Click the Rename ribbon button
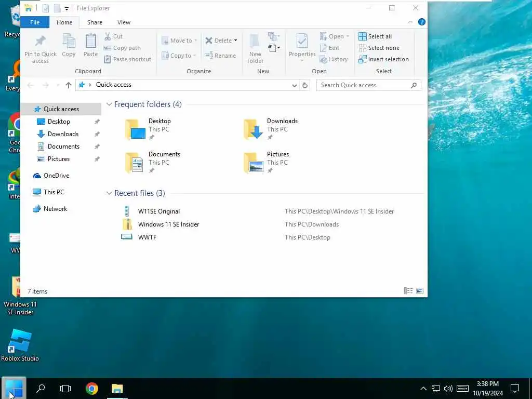 220,56
